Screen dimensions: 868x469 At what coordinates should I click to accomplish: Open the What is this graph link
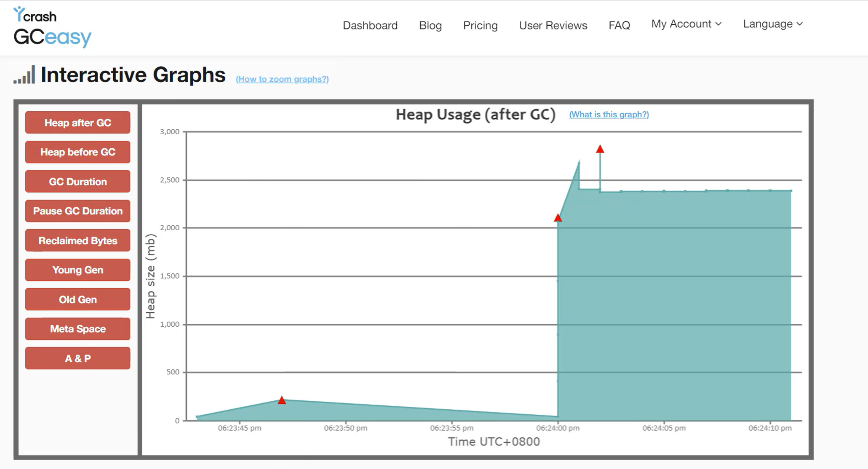tap(609, 115)
